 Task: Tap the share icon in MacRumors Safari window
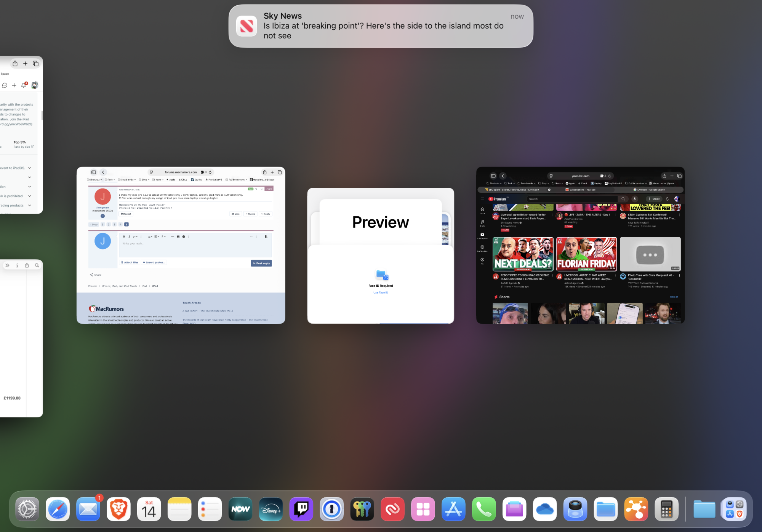tap(264, 172)
